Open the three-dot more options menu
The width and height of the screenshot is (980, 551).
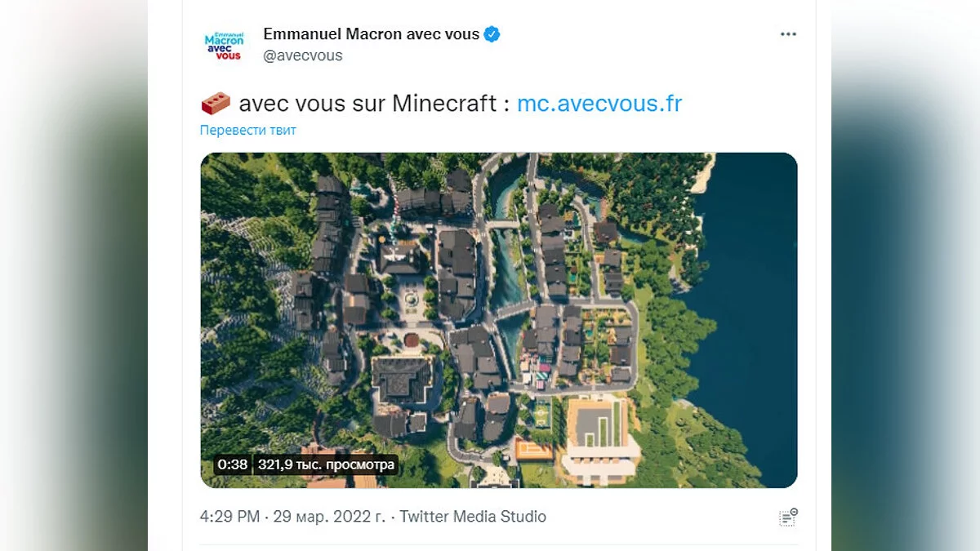pos(787,34)
